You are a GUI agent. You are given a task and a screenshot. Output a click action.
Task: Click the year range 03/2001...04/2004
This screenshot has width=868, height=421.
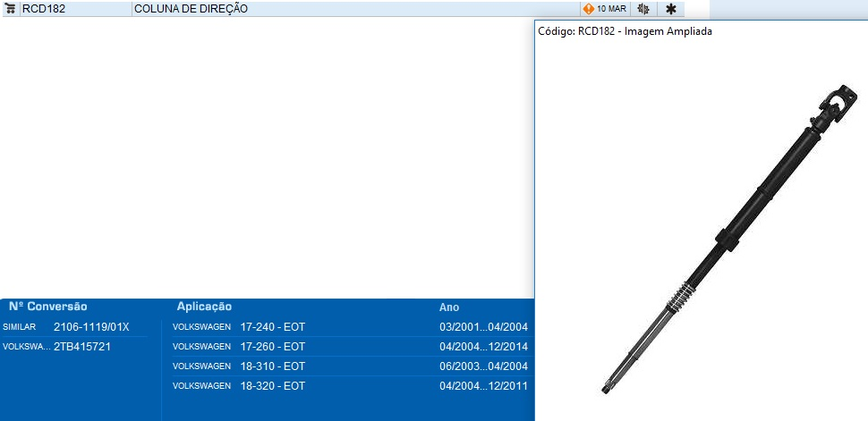click(x=483, y=327)
